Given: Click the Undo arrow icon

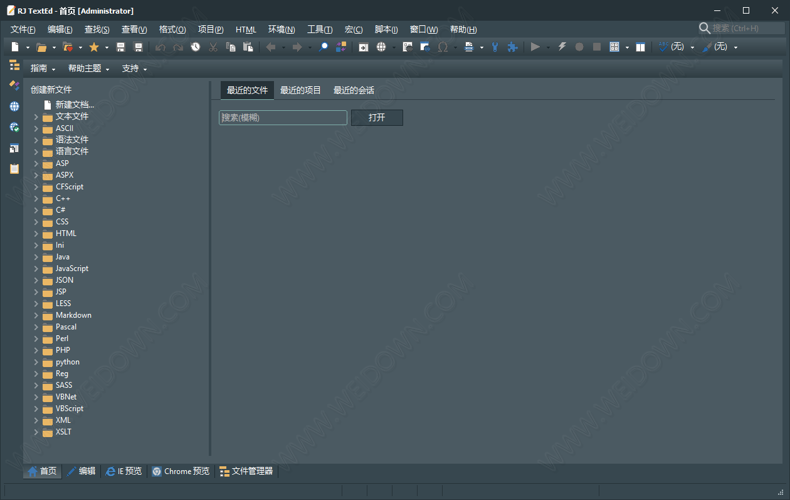Looking at the screenshot, I should coord(160,47).
